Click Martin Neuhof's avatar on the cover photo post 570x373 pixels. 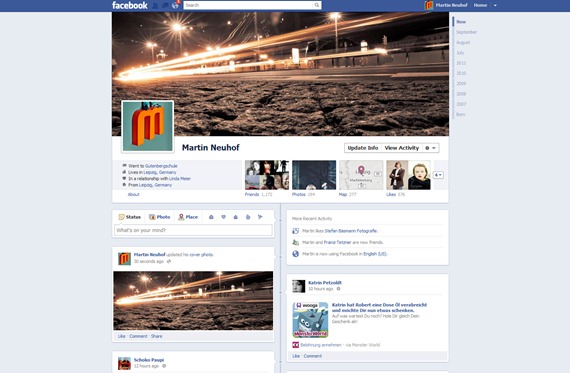(x=124, y=258)
